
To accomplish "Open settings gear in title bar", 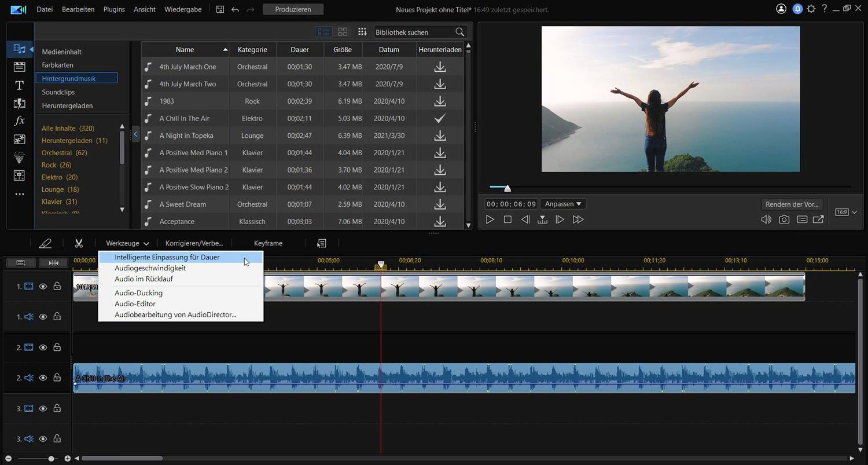I will pyautogui.click(x=811, y=9).
